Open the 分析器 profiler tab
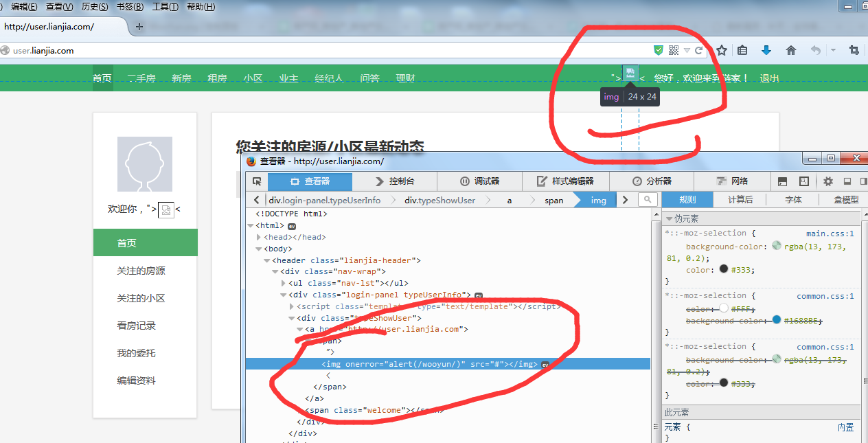Screen dimensions: 868x443 [650, 181]
